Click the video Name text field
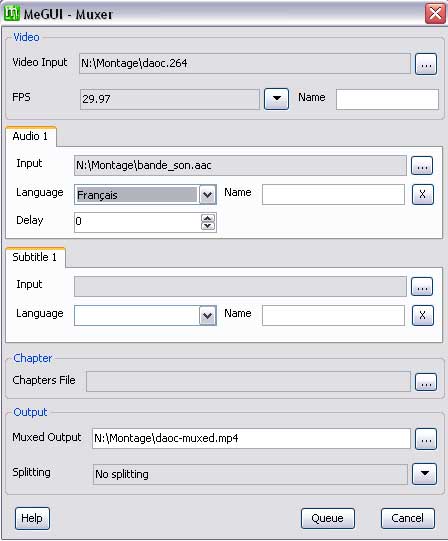The height and width of the screenshot is (541, 448). [387, 99]
